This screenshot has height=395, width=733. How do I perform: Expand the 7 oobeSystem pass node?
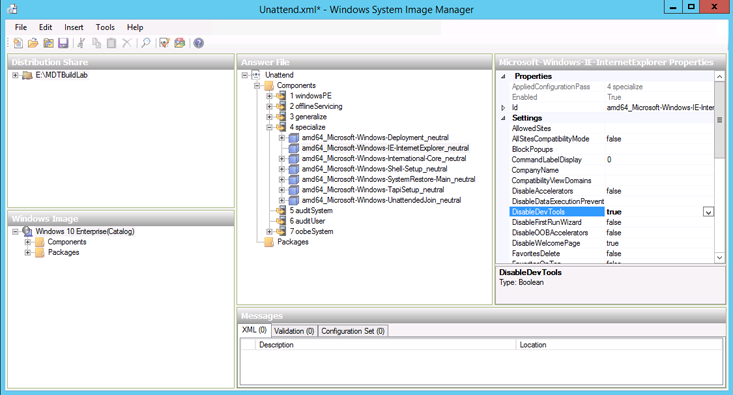[269, 231]
